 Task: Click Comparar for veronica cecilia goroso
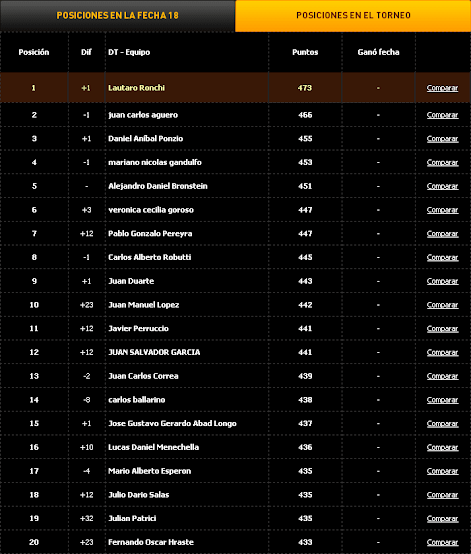coord(442,210)
